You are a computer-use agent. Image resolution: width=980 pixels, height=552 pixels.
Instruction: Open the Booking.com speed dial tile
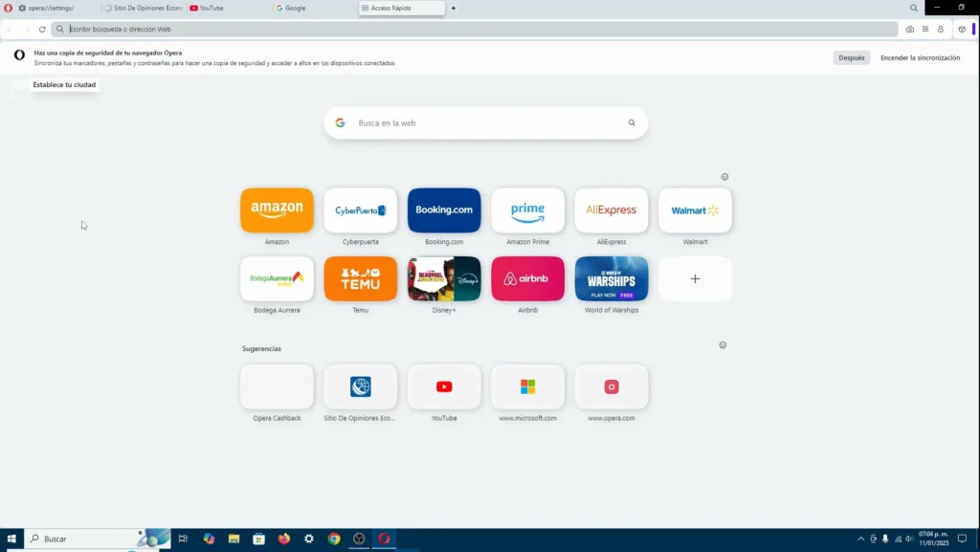point(444,210)
